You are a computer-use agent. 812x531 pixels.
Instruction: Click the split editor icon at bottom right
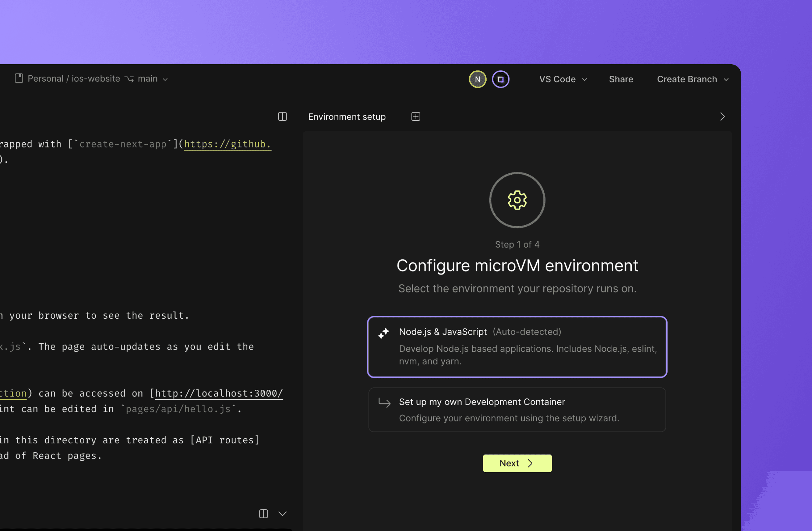[263, 514]
